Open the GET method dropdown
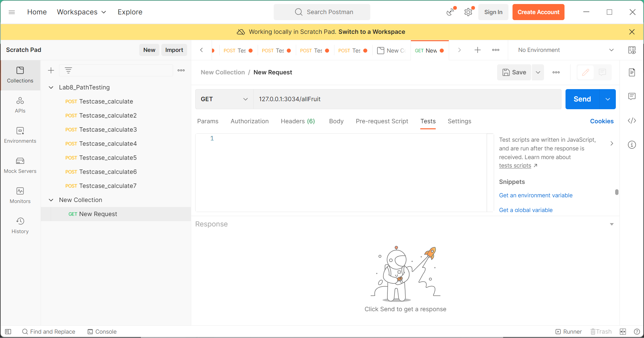644x338 pixels. pyautogui.click(x=224, y=99)
